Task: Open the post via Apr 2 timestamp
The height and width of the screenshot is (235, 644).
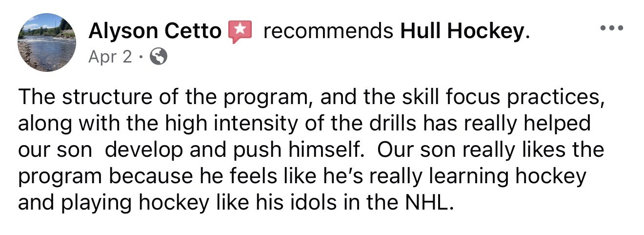Action: [x=110, y=57]
